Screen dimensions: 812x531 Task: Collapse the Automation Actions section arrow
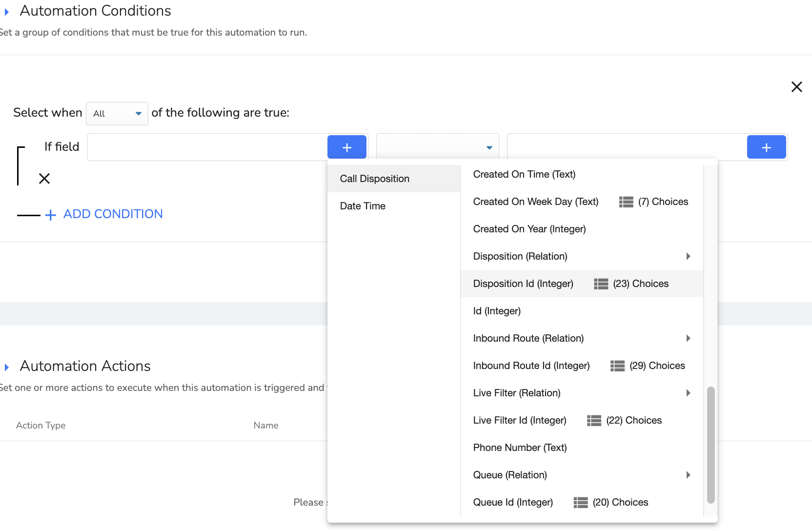click(7, 367)
